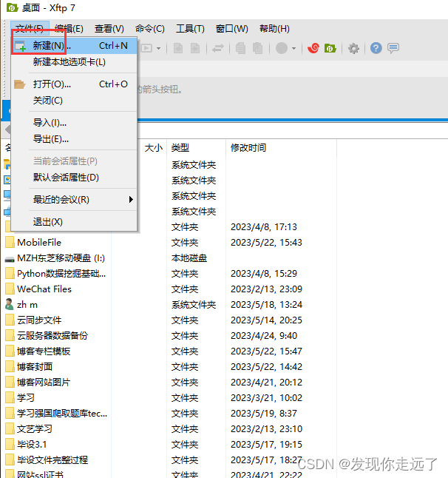Open the 帮助(H) menu
Screen dimensions: 448x478
click(x=274, y=29)
